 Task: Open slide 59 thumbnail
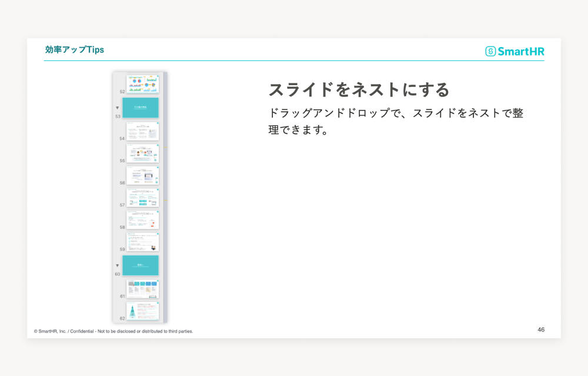pyautogui.click(x=142, y=241)
